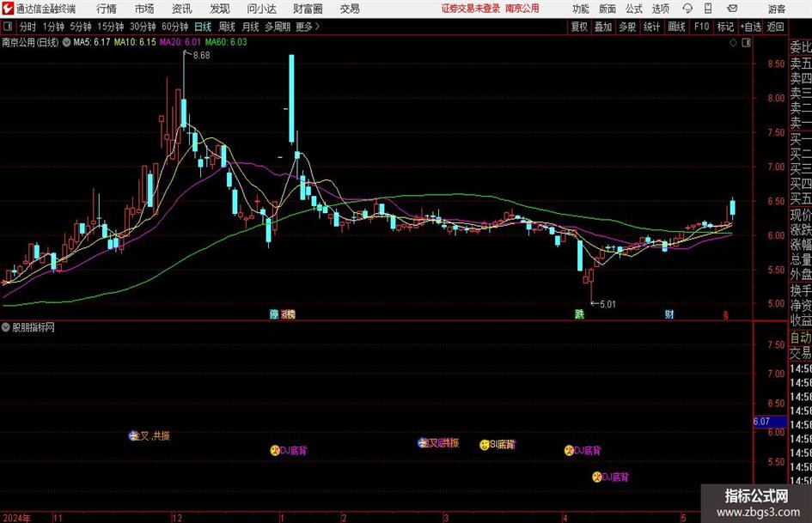Viewport: 812px width, 523px height.
Task: Add stock with +自选 button
Action: (750, 27)
